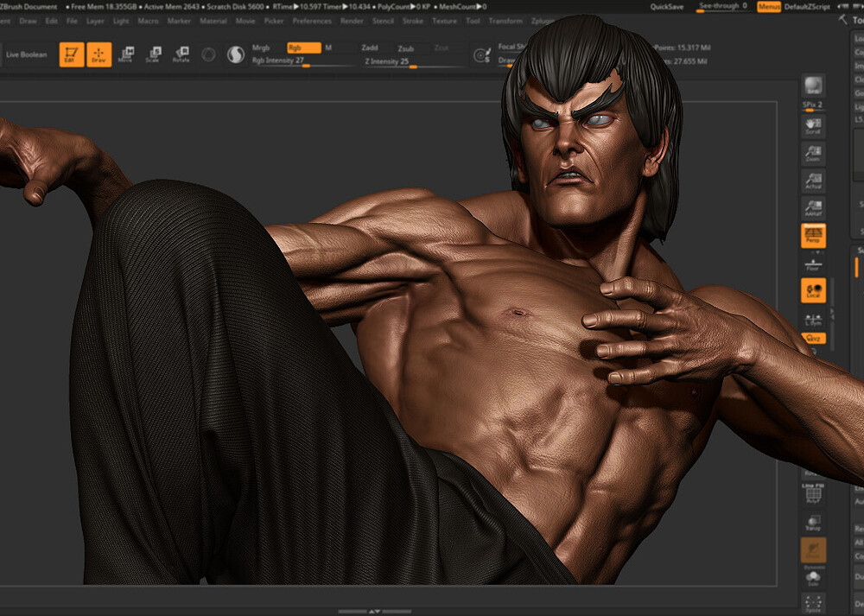Open the Material menu
This screenshot has width=864, height=616.
coord(213,21)
